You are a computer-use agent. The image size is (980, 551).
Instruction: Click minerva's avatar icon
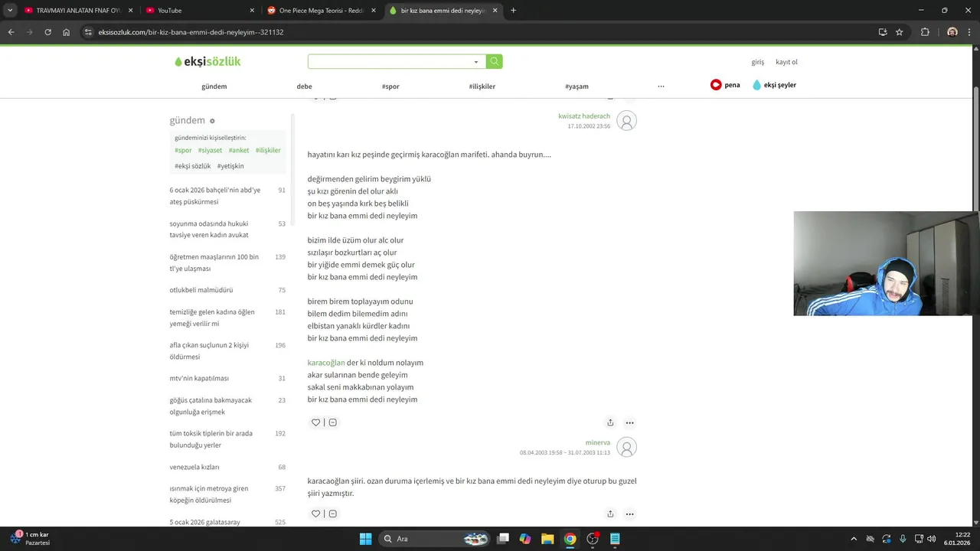[x=626, y=447]
